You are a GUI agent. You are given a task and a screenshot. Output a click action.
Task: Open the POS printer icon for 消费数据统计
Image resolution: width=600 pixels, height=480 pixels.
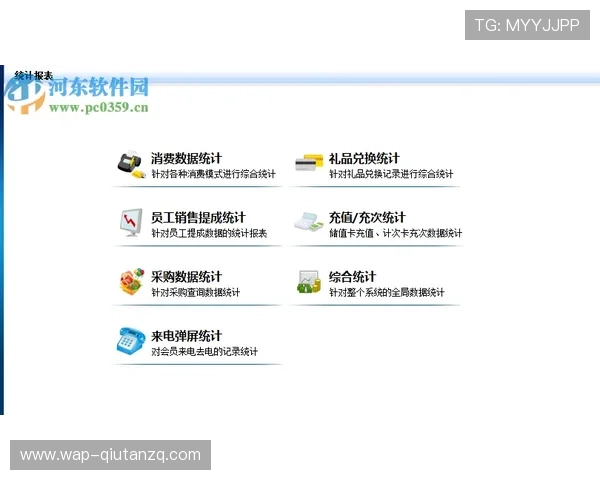(131, 164)
